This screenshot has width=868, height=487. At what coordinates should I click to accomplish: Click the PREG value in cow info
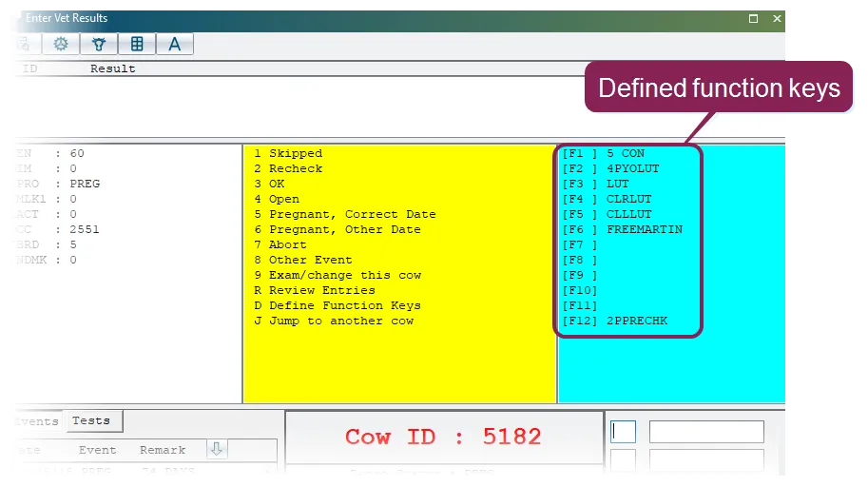click(x=85, y=184)
